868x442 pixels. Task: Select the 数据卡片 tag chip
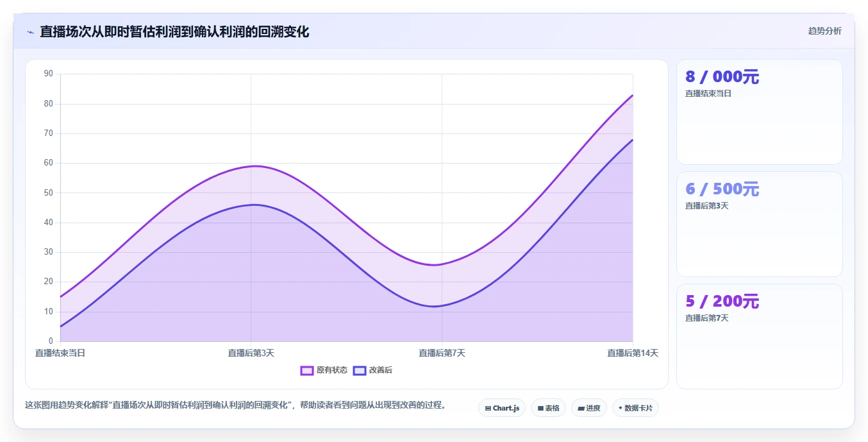coord(635,408)
